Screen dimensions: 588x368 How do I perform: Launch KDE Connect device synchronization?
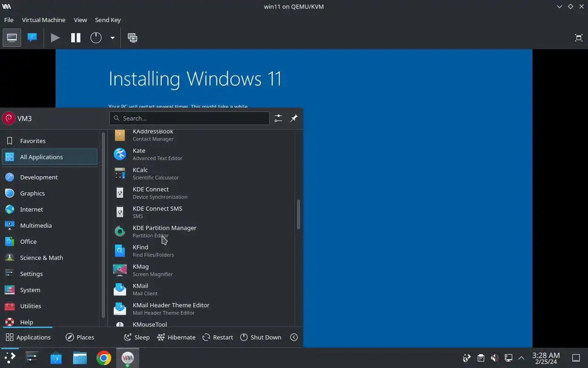201,193
